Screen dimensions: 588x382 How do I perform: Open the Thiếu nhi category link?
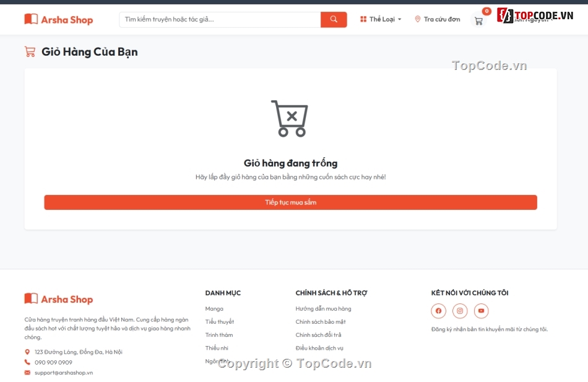(x=217, y=348)
